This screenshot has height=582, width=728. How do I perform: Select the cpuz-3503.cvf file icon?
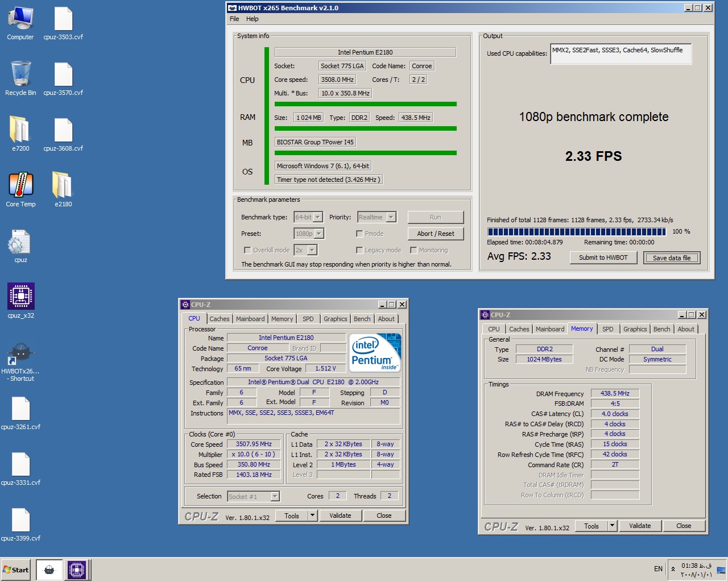point(63,24)
